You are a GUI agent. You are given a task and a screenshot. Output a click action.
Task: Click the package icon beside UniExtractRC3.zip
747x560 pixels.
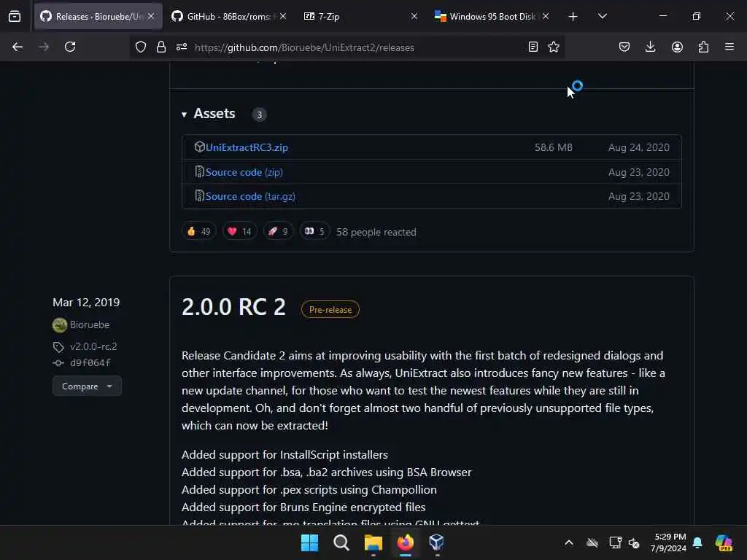click(x=200, y=147)
